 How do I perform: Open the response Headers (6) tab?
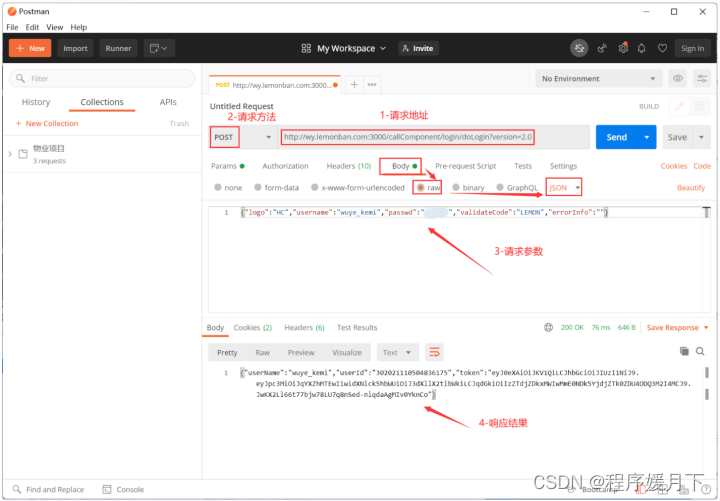click(304, 327)
